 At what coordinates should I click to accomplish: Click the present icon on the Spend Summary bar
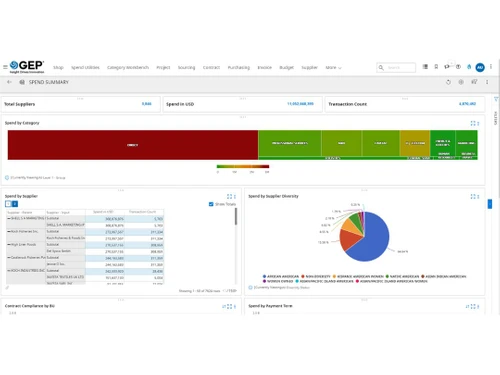(474, 82)
